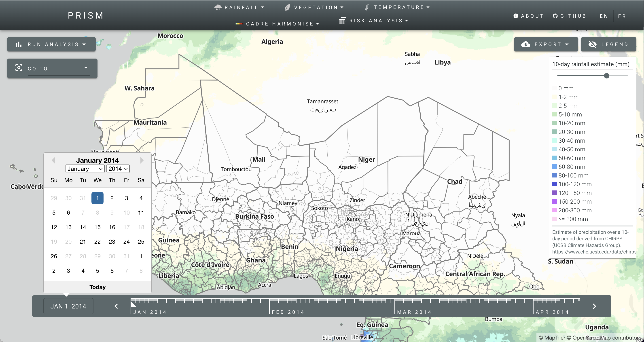Viewport: 644px width, 342px height.
Task: Click the Today button in the calendar
Action: pyautogui.click(x=97, y=287)
